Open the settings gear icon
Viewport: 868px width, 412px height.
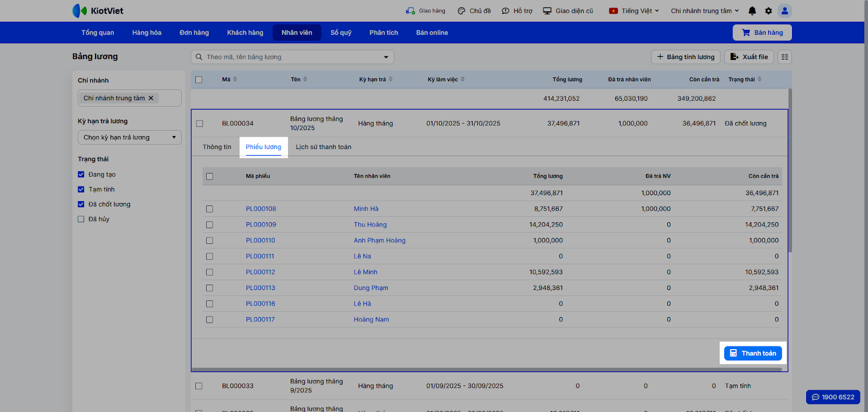coord(768,11)
